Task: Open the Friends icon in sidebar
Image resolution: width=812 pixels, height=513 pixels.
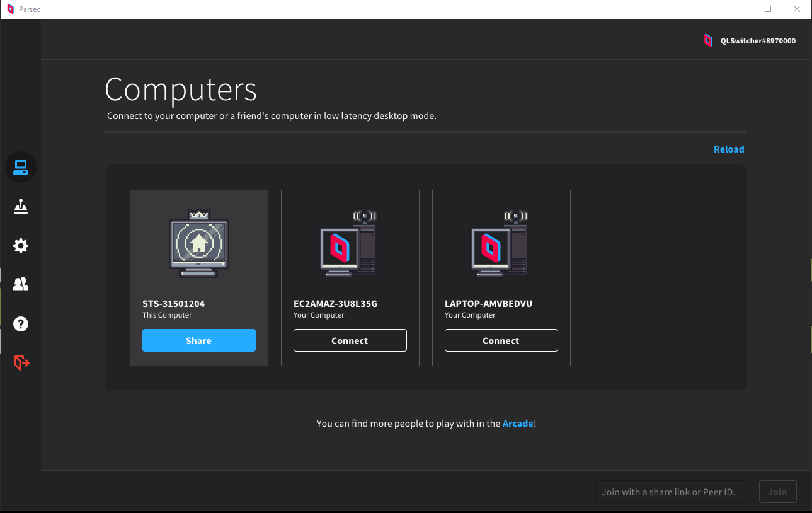Action: [21, 285]
